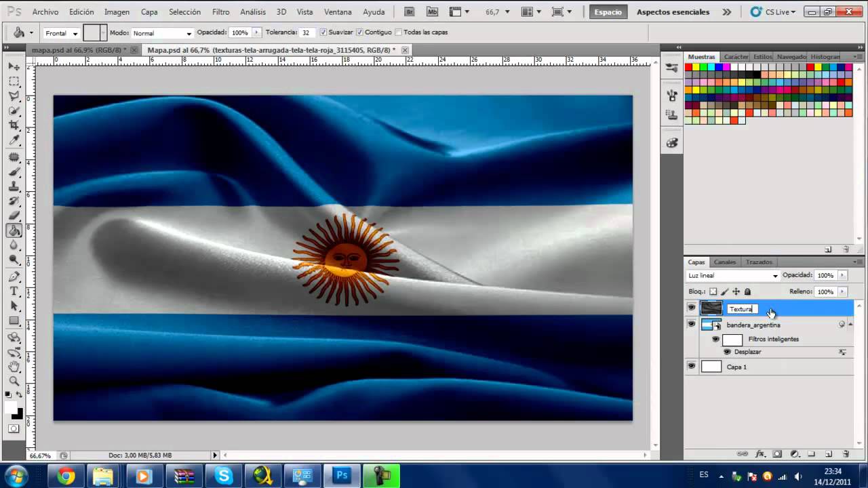Select the Rectangular Marquee tool

click(x=14, y=81)
